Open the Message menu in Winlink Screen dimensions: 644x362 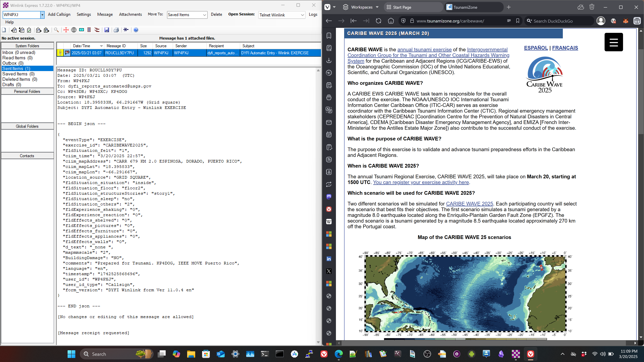point(105,14)
